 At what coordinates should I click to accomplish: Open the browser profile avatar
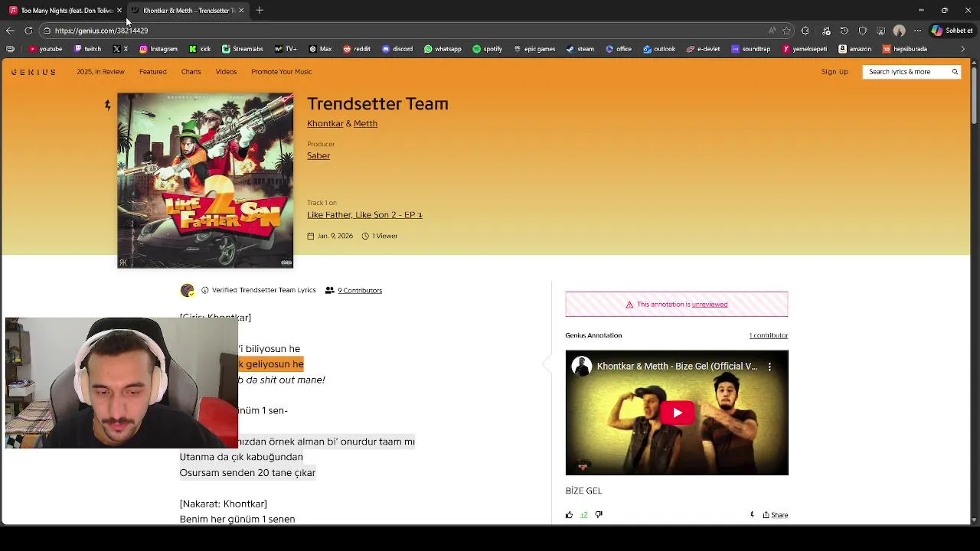(899, 31)
